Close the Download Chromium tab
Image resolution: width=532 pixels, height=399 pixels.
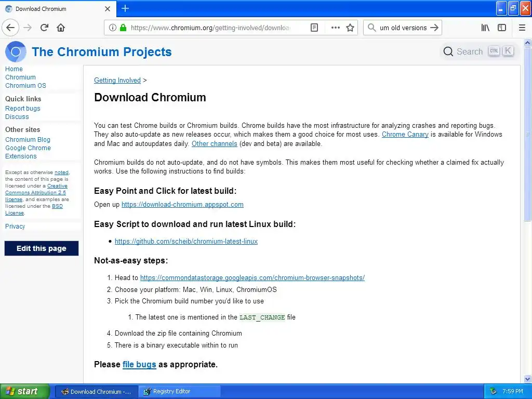pyautogui.click(x=108, y=9)
